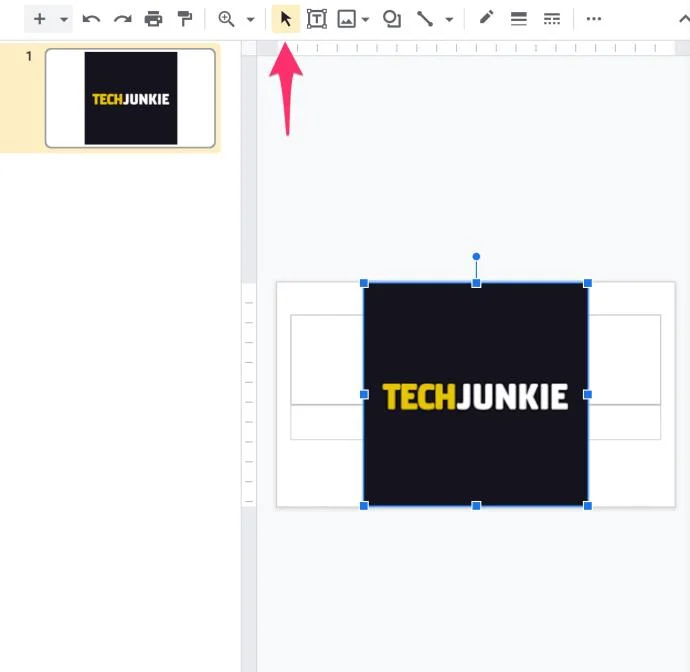Select the line tool

coord(425,19)
